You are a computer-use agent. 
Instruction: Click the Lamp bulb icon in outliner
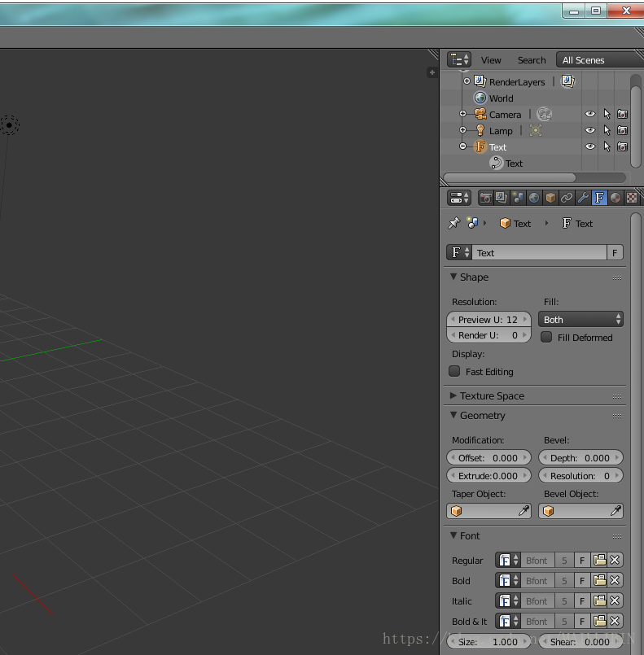click(480, 130)
